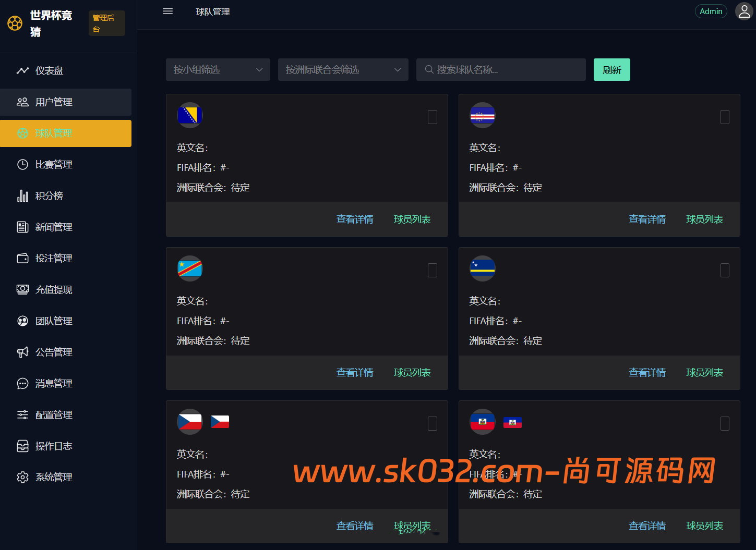Open 球员列表 on Bosnia flag card
The width and height of the screenshot is (756, 550).
tap(412, 219)
